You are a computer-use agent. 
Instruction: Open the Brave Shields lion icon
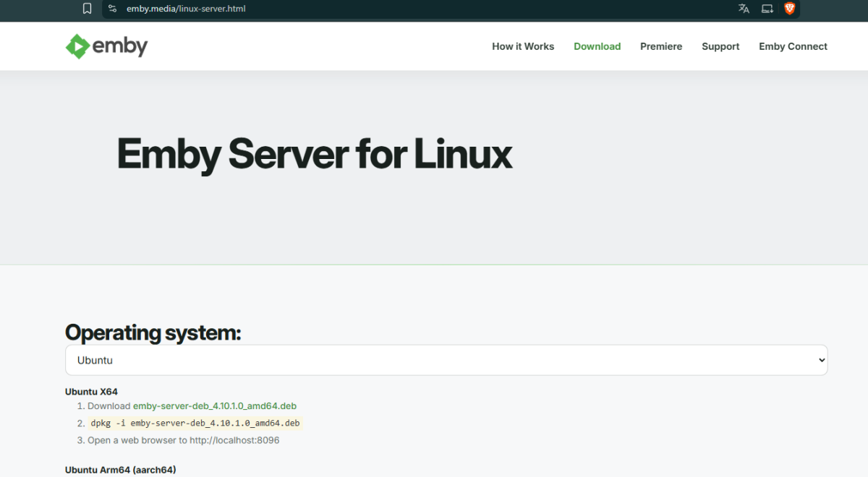pyautogui.click(x=790, y=9)
